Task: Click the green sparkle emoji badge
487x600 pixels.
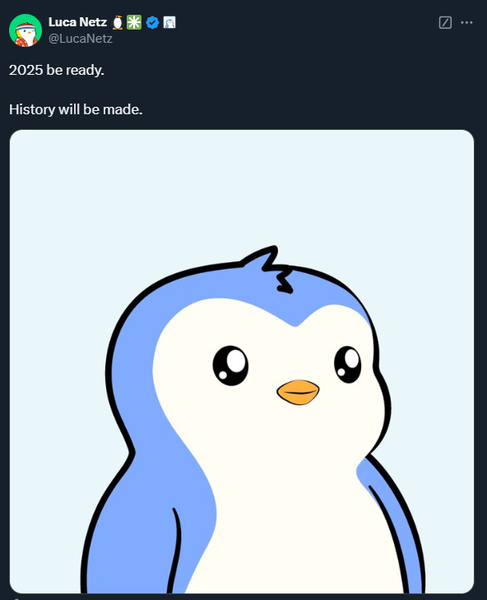Action: coord(134,22)
